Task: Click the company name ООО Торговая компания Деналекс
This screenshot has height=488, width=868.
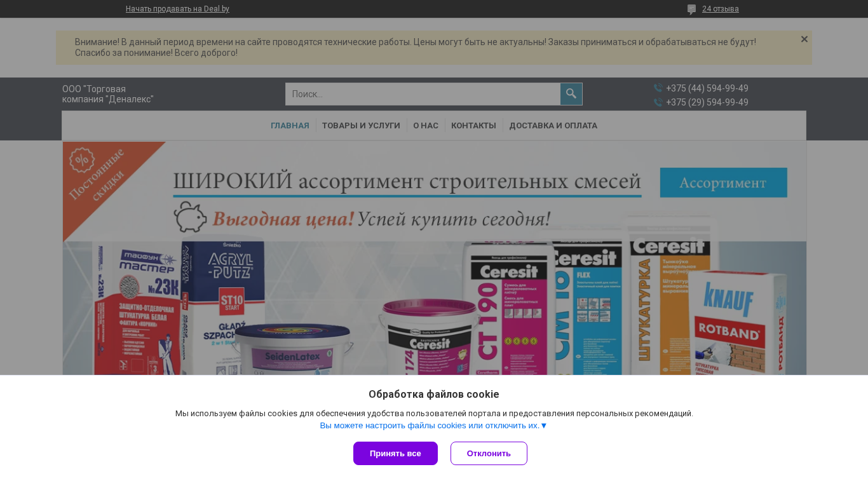Action: (108, 94)
